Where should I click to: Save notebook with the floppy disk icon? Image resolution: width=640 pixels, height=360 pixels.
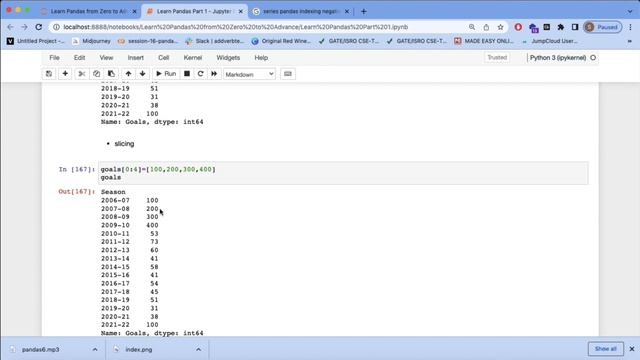click(x=49, y=74)
